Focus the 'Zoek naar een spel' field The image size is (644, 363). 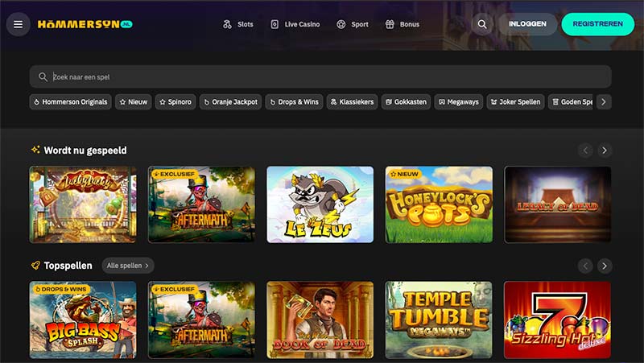[x=320, y=76]
